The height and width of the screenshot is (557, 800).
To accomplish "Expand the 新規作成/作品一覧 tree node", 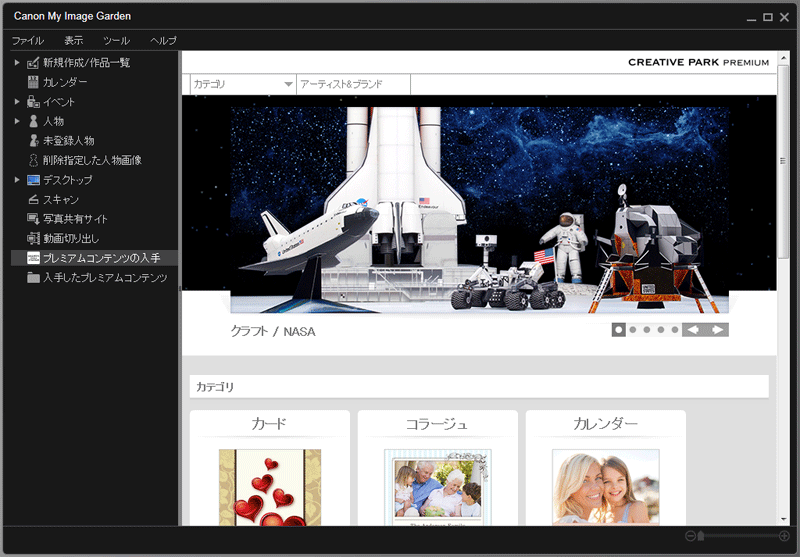I will pos(17,63).
